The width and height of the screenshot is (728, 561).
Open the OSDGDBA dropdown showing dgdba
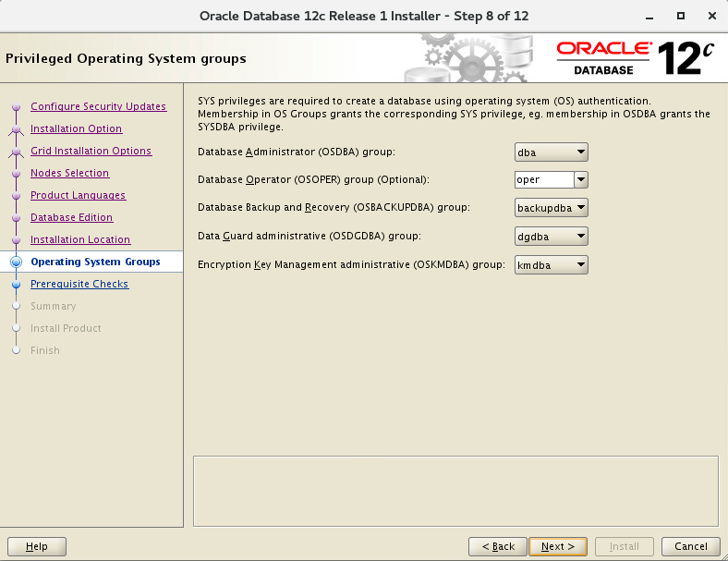(552, 237)
